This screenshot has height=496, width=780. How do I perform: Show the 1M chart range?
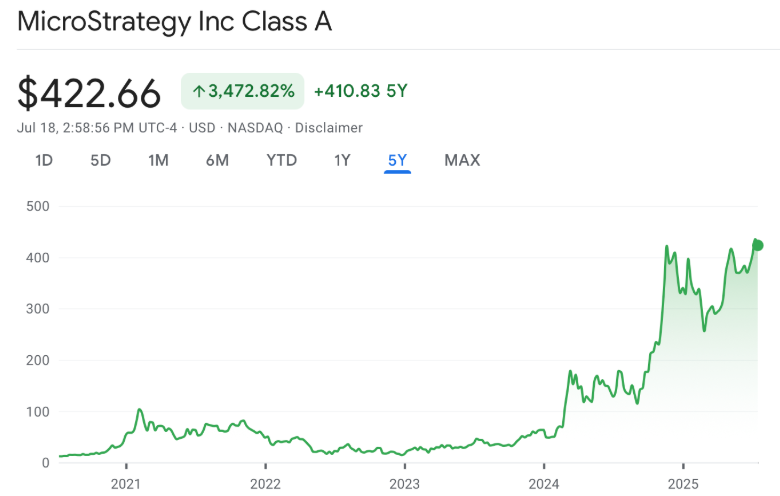click(x=158, y=160)
